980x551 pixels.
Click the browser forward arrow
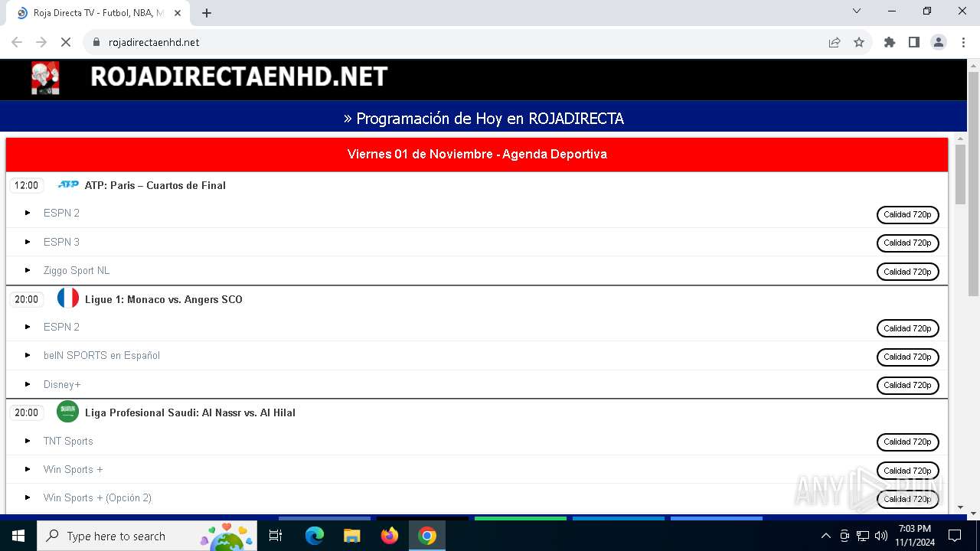tap(41, 42)
